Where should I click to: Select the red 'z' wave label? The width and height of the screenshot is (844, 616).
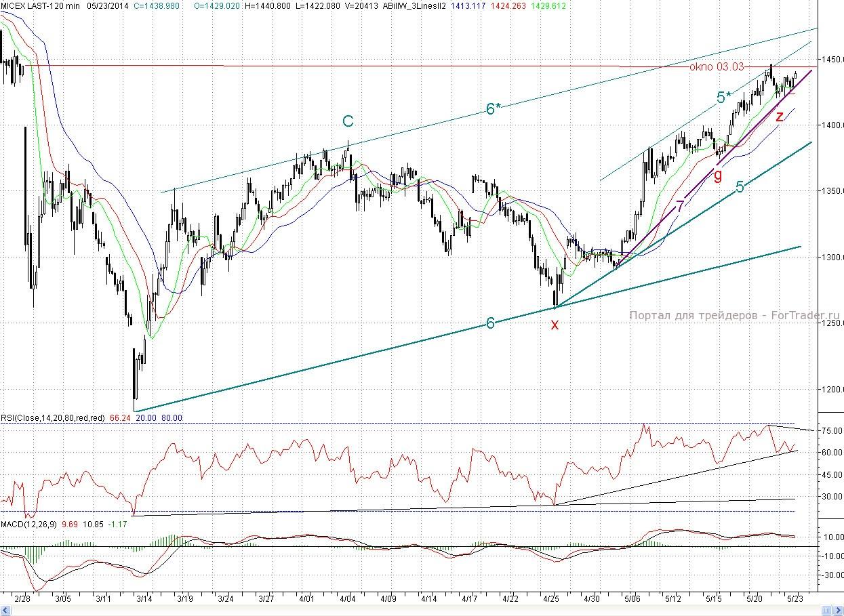780,116
